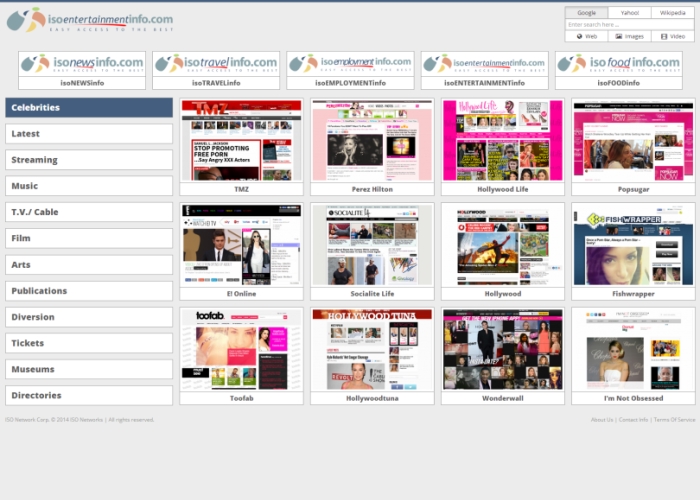Screen dimensions: 700x500
Task: Switch to the Wikipedia search tab
Action: [x=672, y=13]
